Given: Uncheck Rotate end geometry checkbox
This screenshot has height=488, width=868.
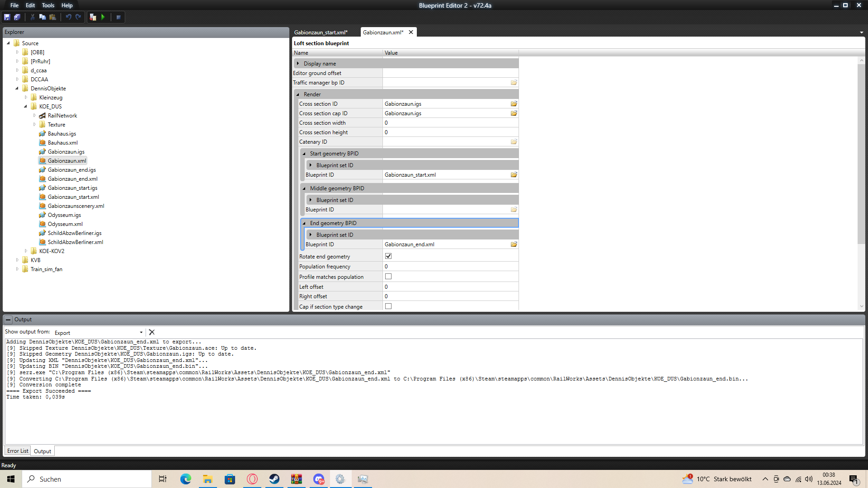Looking at the screenshot, I should pyautogui.click(x=388, y=256).
